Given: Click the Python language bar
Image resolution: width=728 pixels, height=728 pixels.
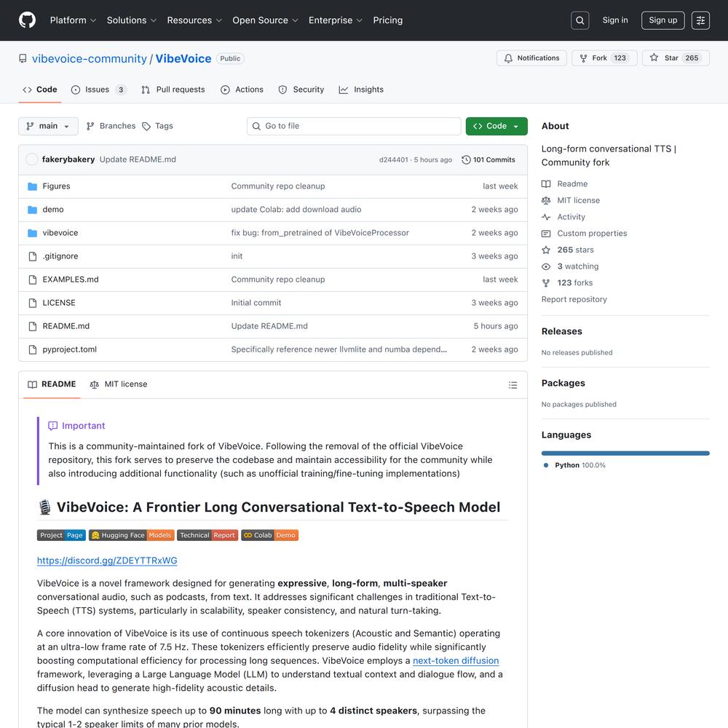Looking at the screenshot, I should pos(625,453).
